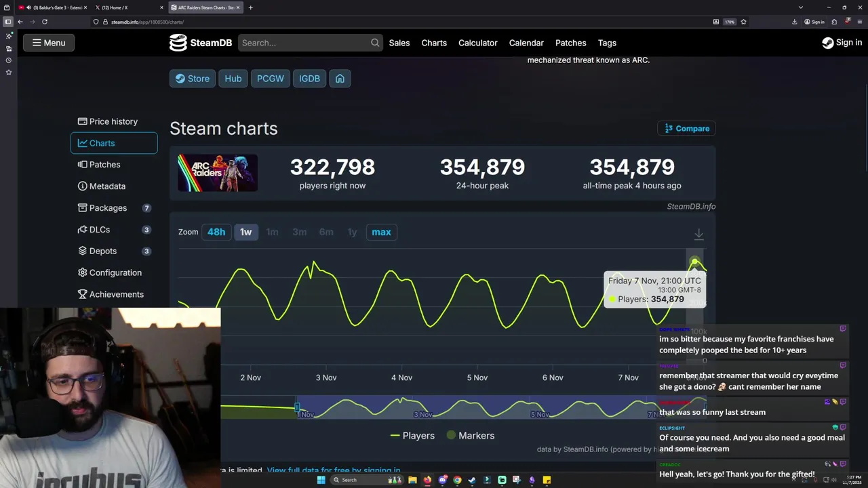The height and width of the screenshot is (488, 868).
Task: Open the browser extensions icon
Action: pyautogui.click(x=835, y=22)
